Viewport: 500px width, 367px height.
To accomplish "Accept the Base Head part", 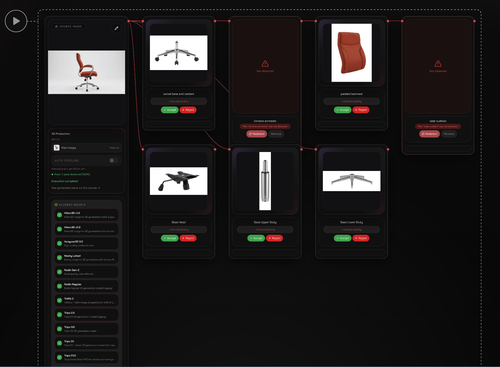I will (x=170, y=238).
